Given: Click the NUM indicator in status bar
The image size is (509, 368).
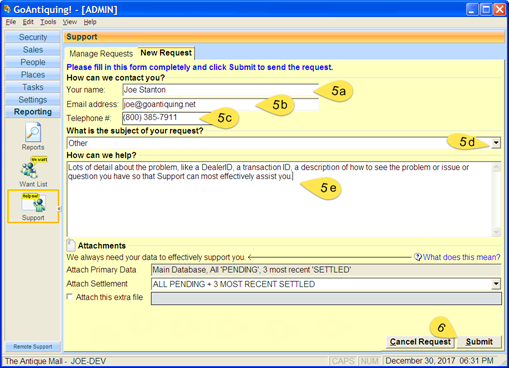Looking at the screenshot, I should 369,361.
